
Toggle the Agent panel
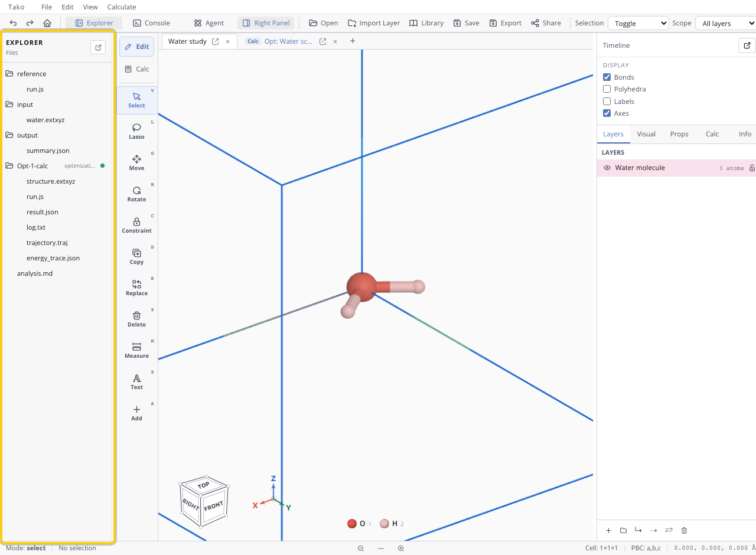tap(208, 23)
